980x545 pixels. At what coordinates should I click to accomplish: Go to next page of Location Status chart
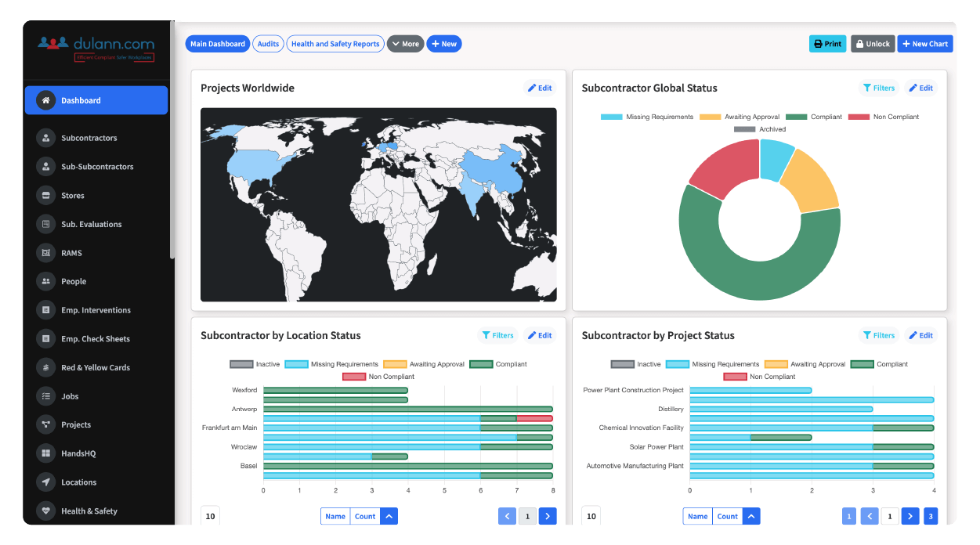(548, 516)
